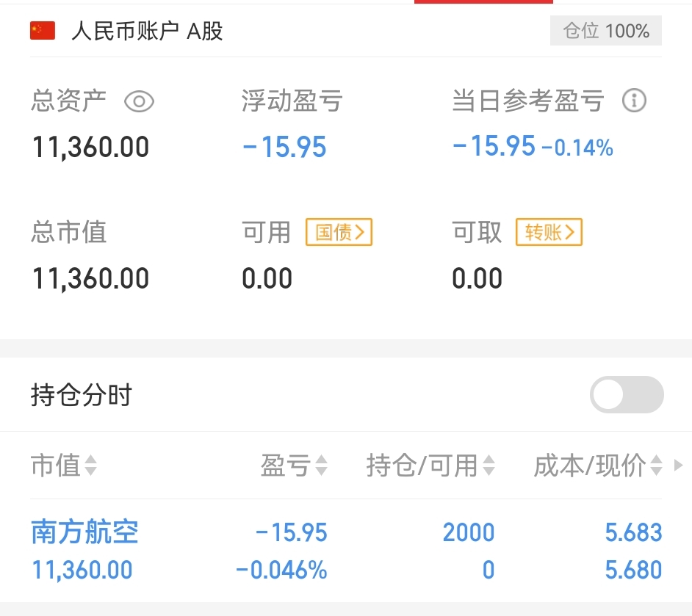Tap the China flag account icon

tap(43, 30)
